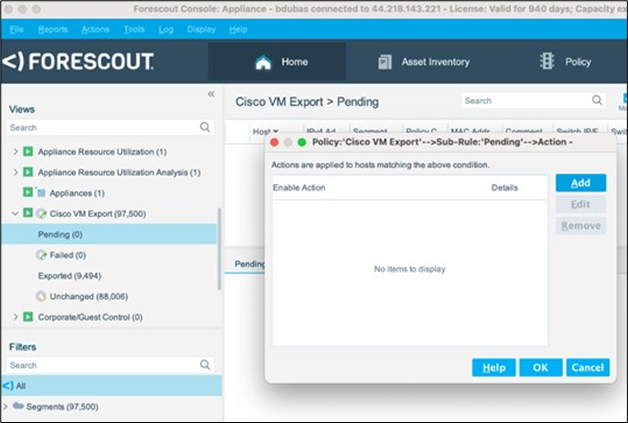Click the Forescout icon beside the All filter
This screenshot has height=423, width=628.
[8, 386]
